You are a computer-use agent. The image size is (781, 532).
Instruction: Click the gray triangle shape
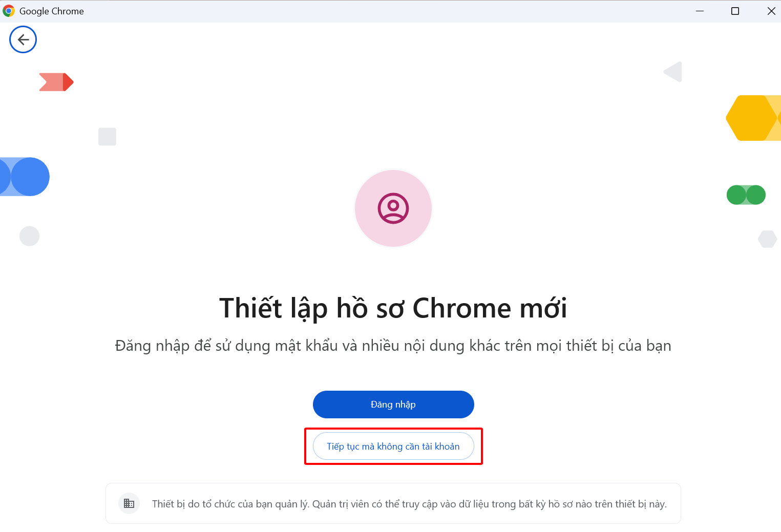(673, 72)
